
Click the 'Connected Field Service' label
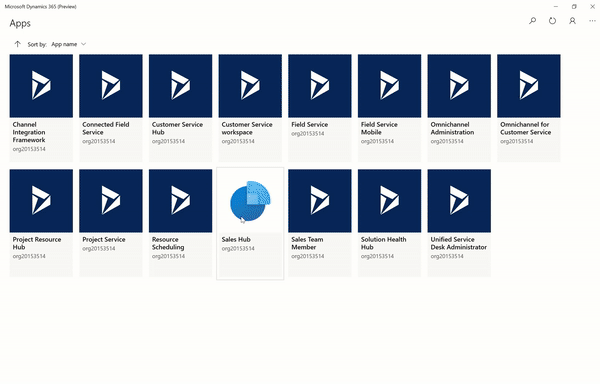106,129
